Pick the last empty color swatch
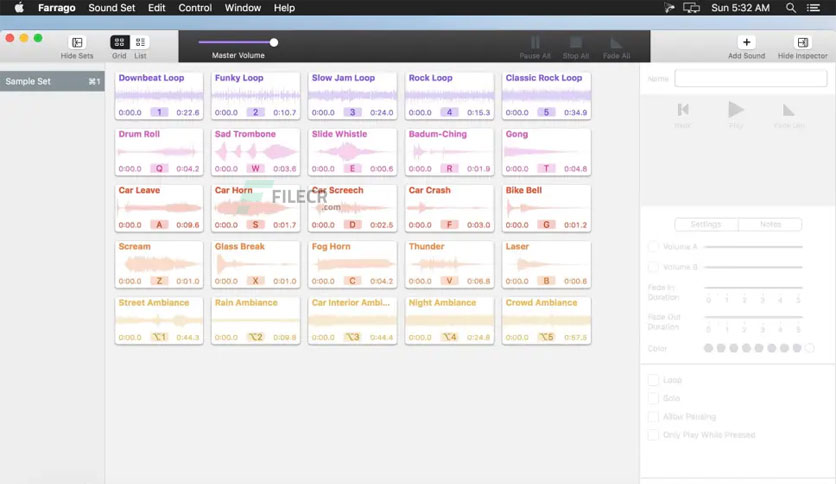This screenshot has height=484, width=836. 809,348
